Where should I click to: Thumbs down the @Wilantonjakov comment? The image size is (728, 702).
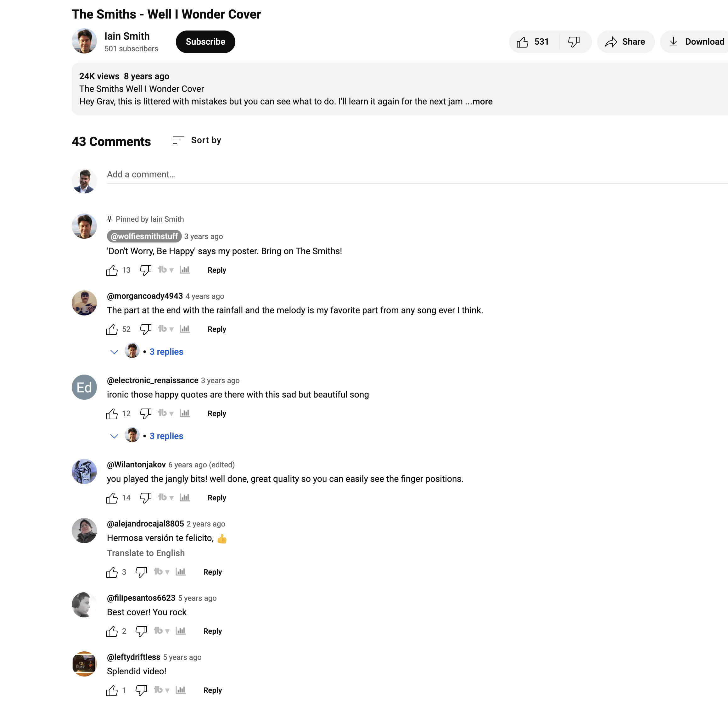[x=146, y=498]
